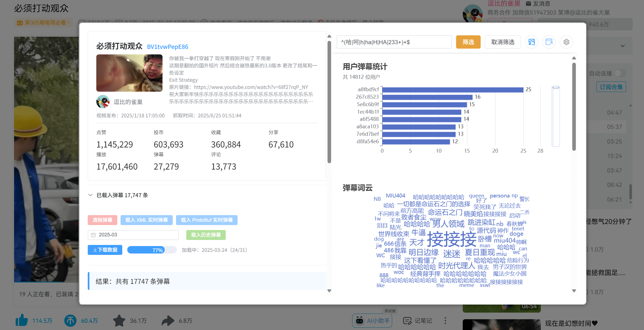Click the 筛选 filter button

(468, 42)
